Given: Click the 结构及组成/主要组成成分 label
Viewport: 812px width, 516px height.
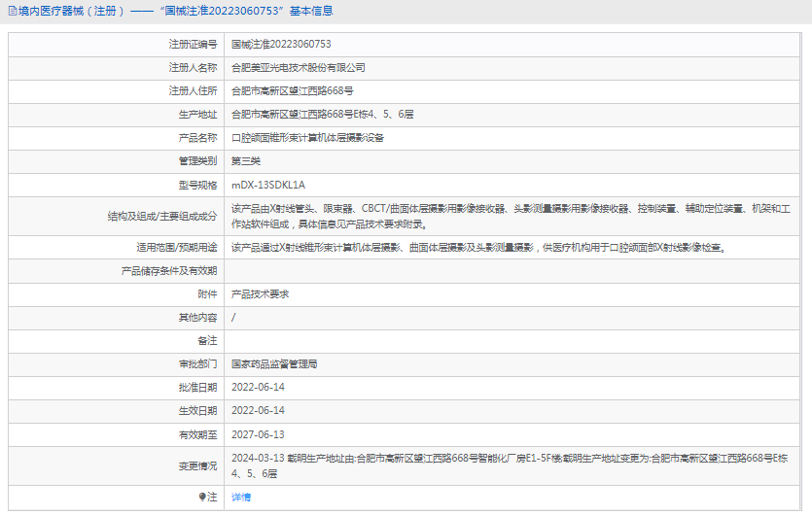Looking at the screenshot, I should coord(162,217).
